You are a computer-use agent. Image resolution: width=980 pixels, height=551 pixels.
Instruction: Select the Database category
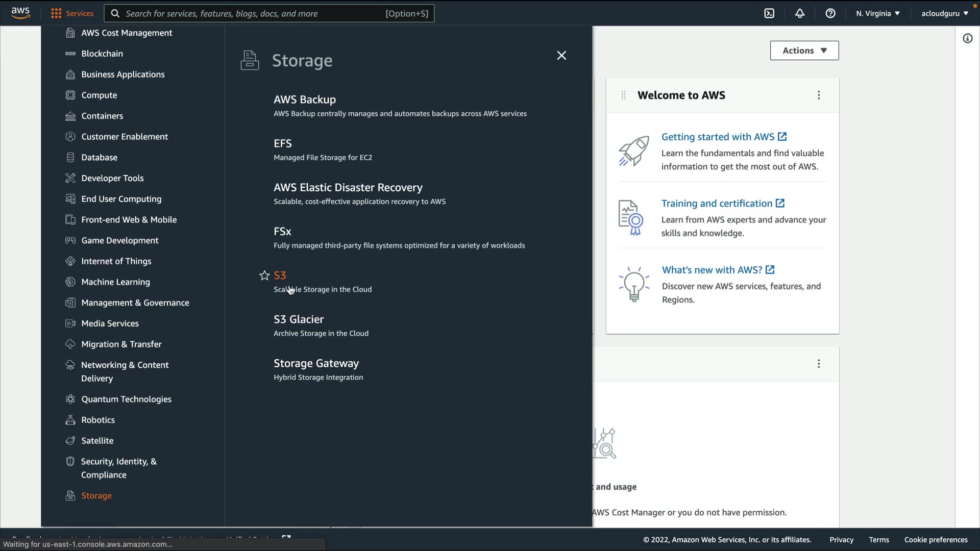pos(99,158)
